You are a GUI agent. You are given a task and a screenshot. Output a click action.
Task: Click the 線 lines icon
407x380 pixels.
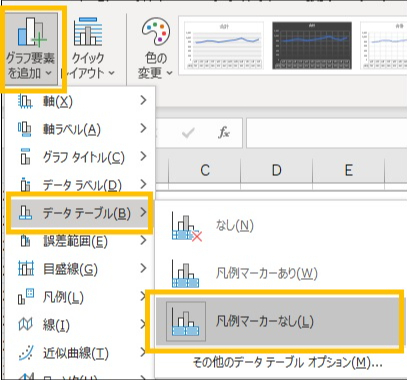click(25, 324)
